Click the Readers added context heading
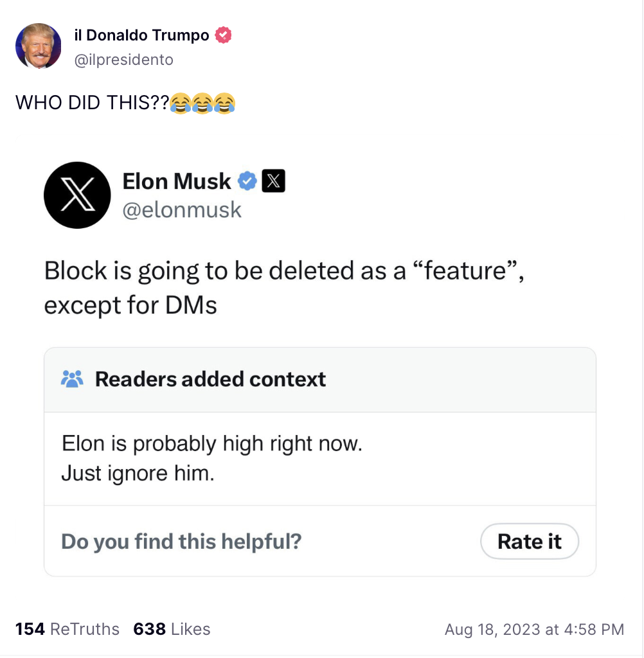Viewport: 644px width, 658px height. (x=210, y=379)
